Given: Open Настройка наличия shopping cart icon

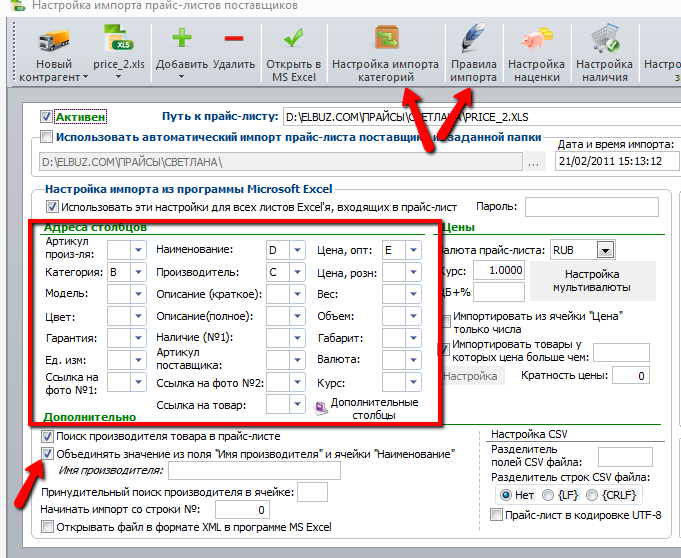Looking at the screenshot, I should (605, 38).
